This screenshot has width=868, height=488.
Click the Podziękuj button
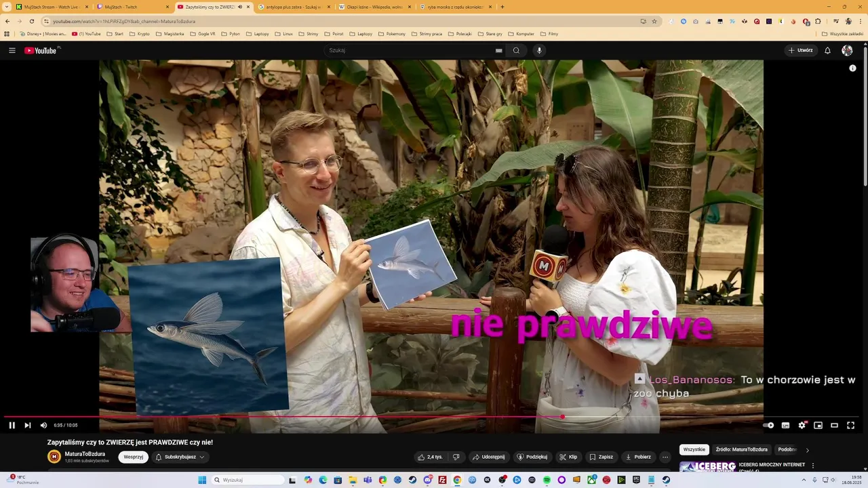pyautogui.click(x=532, y=457)
